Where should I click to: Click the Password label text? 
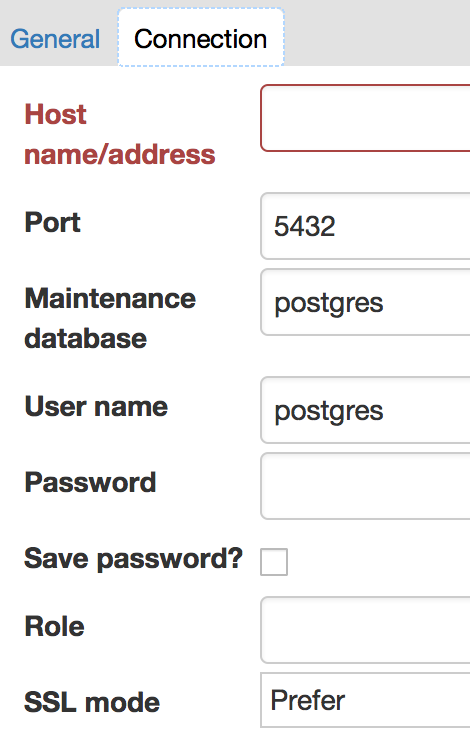click(x=90, y=482)
